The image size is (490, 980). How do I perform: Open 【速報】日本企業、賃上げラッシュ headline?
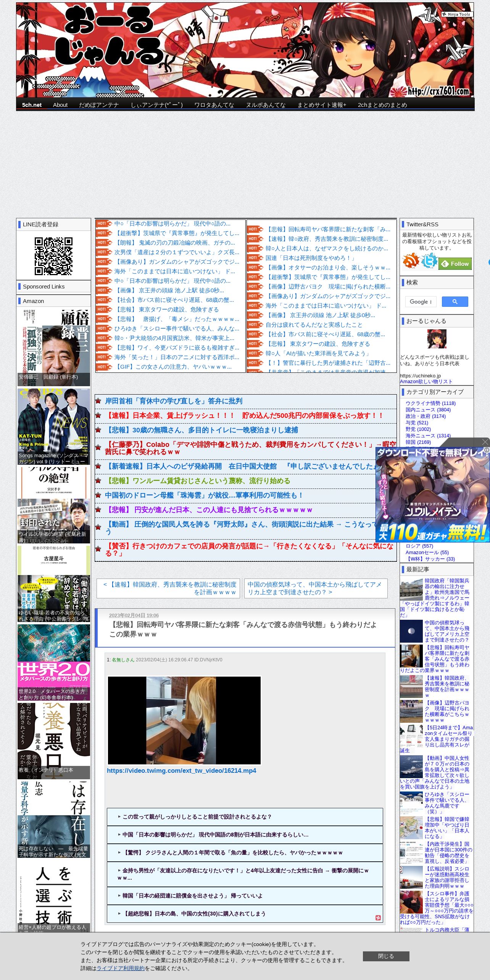click(244, 416)
